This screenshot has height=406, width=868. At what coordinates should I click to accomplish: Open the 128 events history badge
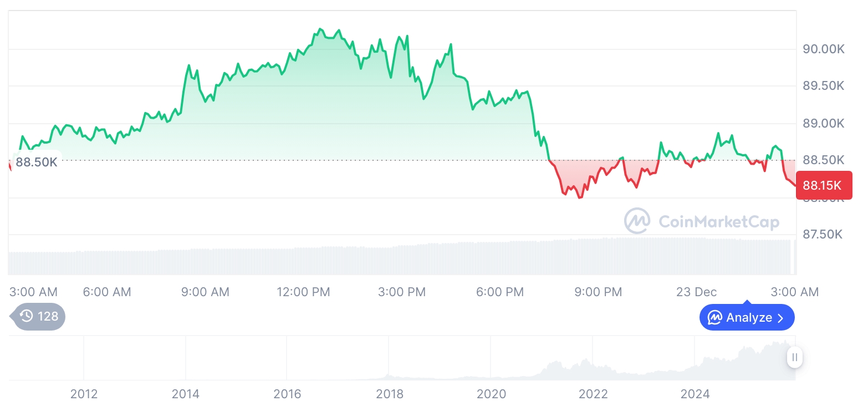(x=39, y=316)
